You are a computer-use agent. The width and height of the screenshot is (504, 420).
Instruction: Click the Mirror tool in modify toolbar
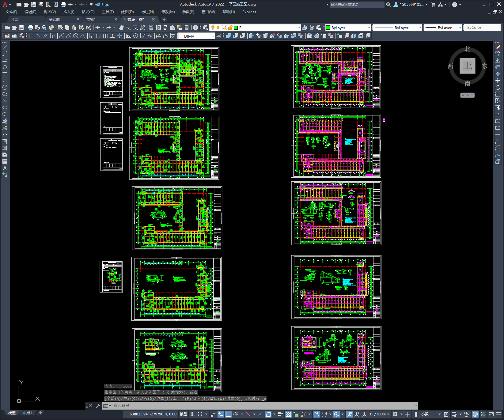click(498, 60)
